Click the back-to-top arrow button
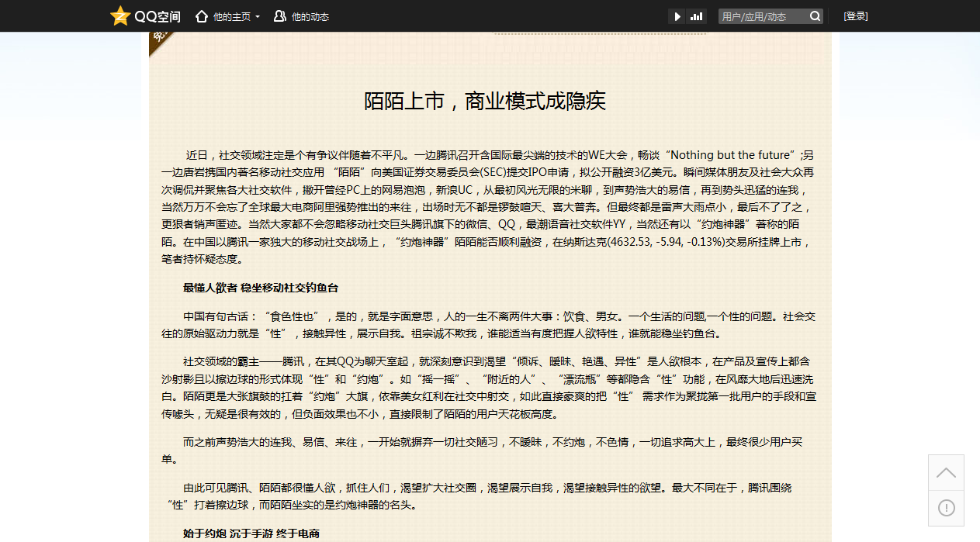 click(x=946, y=472)
